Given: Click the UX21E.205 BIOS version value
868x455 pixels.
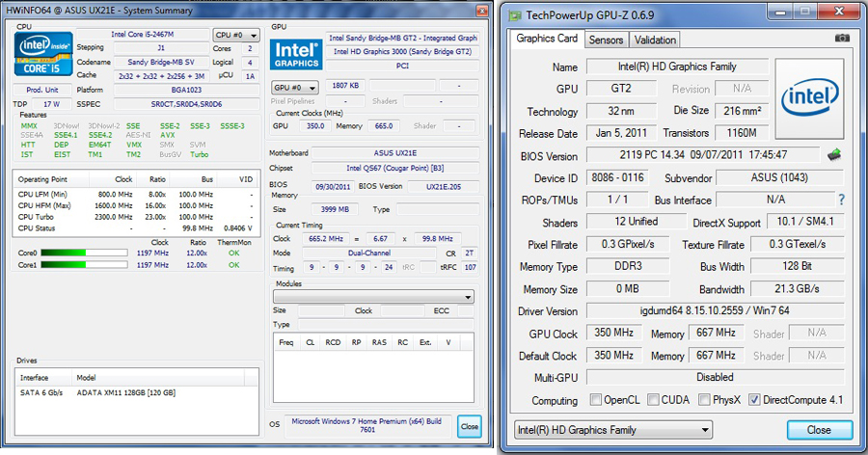Looking at the screenshot, I should (x=444, y=187).
